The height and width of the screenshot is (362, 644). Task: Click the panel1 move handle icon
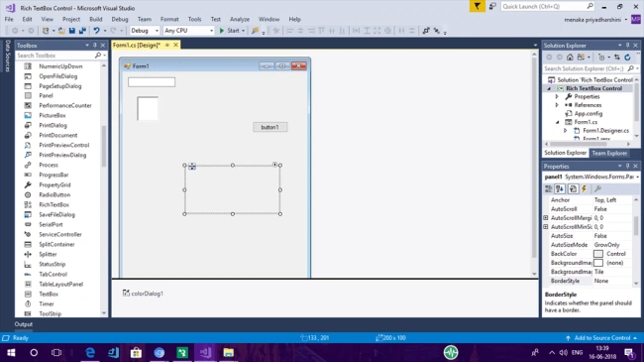pyautogui.click(x=192, y=167)
